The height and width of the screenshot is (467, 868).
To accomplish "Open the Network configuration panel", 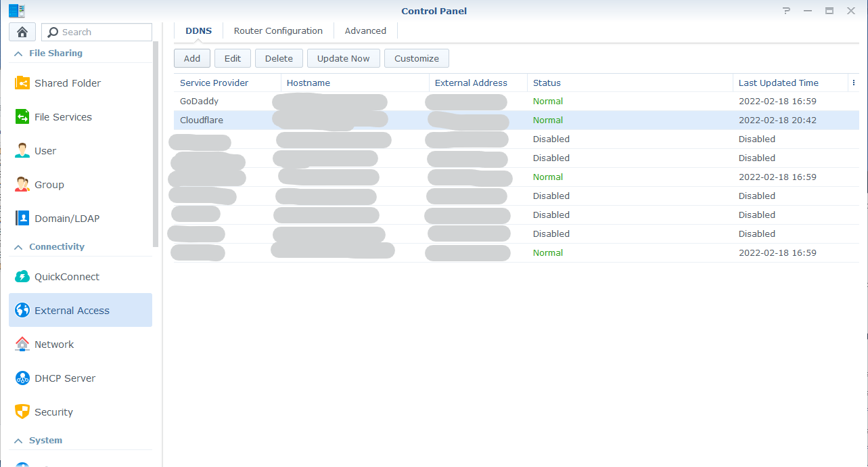I will (54, 344).
